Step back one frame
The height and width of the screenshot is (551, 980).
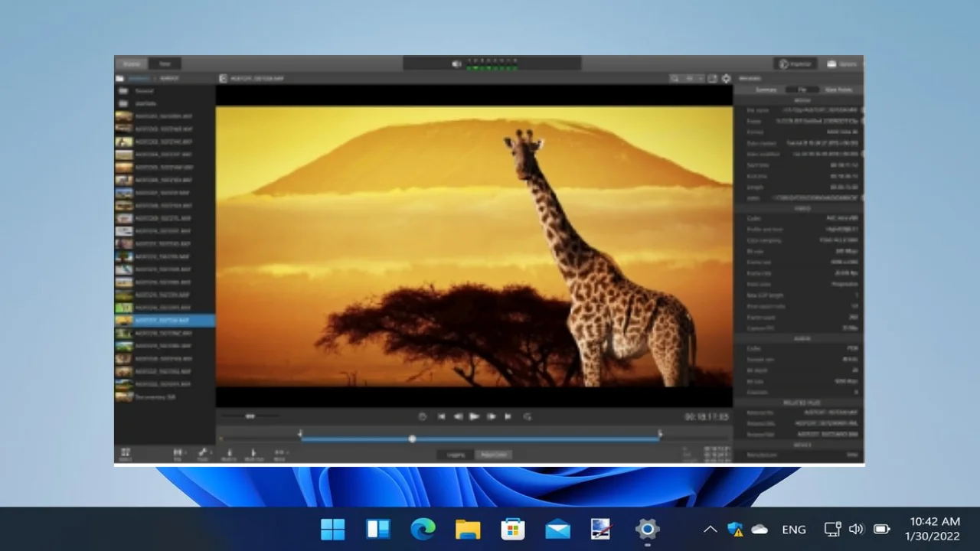tap(458, 416)
